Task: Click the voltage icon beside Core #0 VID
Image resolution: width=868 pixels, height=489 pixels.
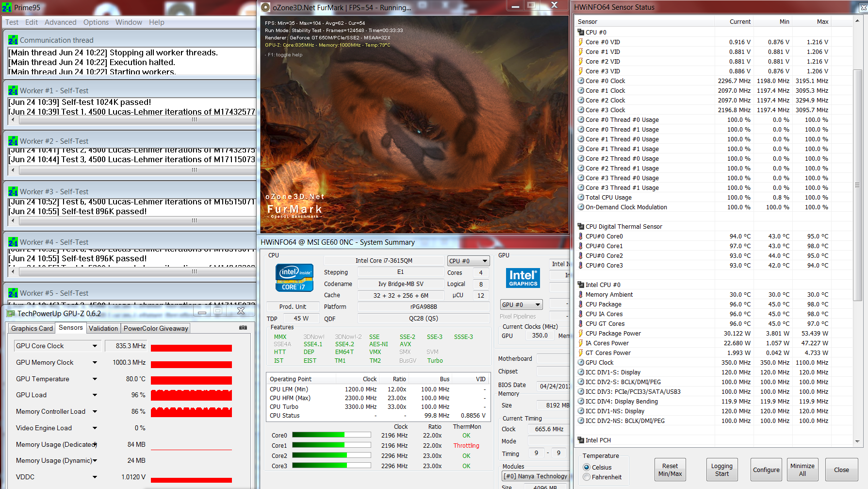Action: click(581, 42)
